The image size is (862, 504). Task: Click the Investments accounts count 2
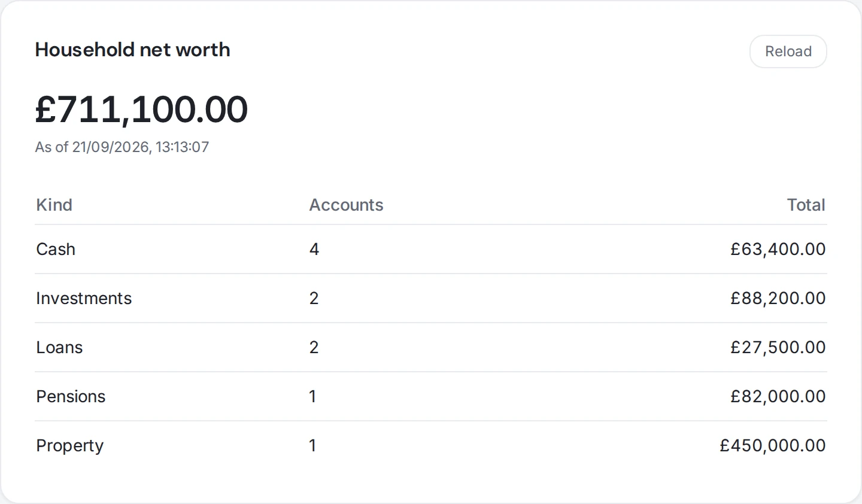[314, 298]
